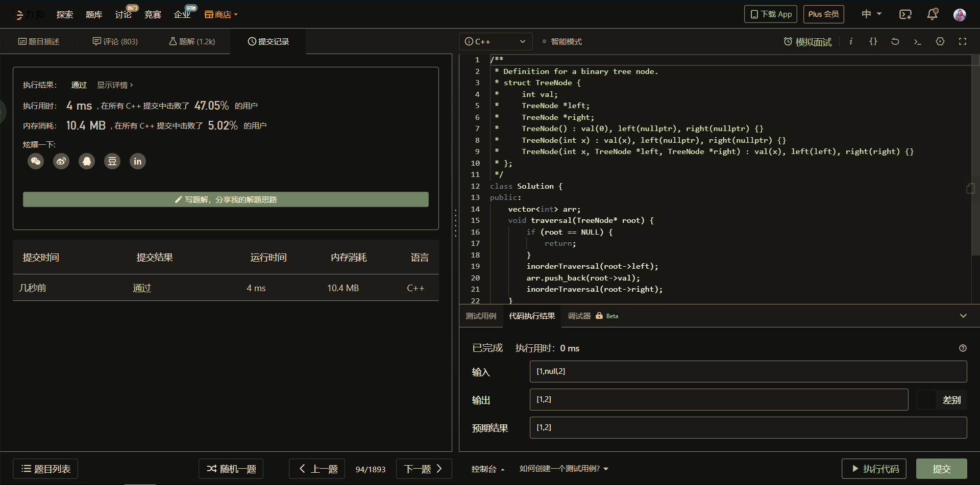The width and height of the screenshot is (980, 485).
Task: Copy code with the editor side icon
Action: point(970,189)
